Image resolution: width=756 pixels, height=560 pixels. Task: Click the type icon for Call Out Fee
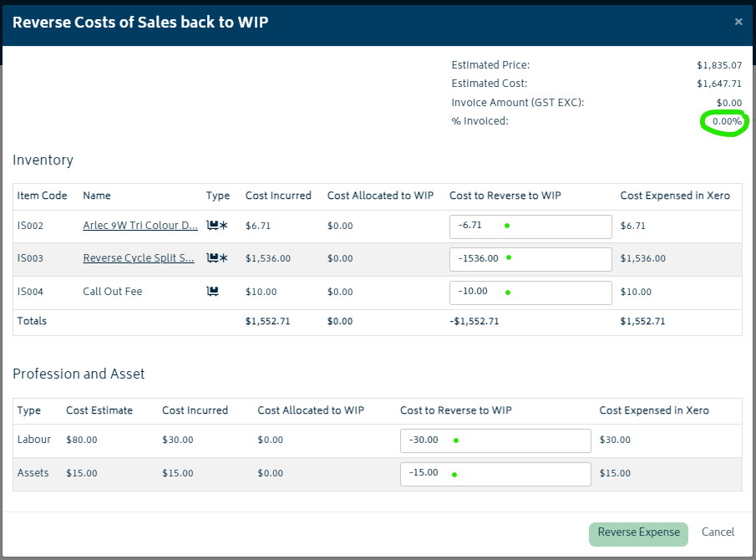click(213, 292)
